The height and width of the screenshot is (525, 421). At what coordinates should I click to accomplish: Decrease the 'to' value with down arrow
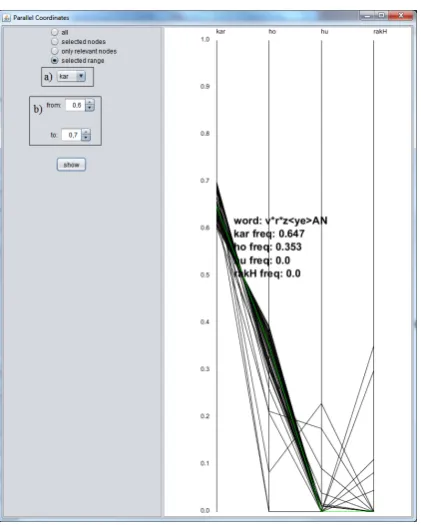pyautogui.click(x=86, y=138)
